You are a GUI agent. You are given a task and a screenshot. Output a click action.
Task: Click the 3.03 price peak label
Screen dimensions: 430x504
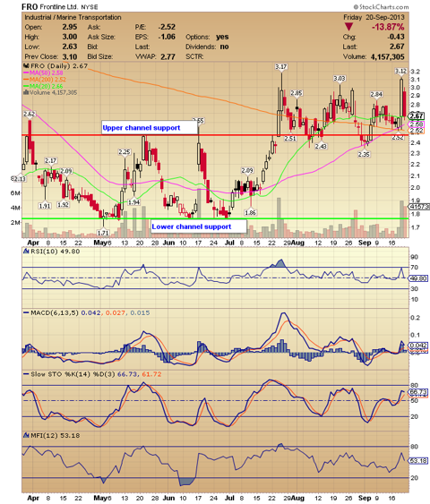click(340, 79)
